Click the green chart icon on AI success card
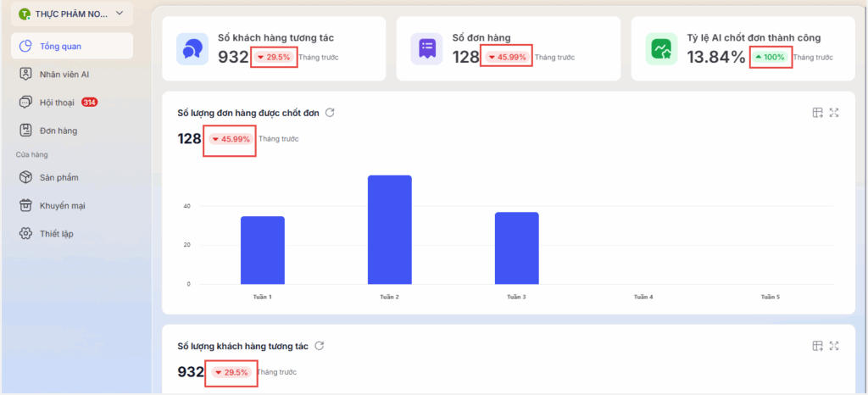This screenshot has width=868, height=395. [662, 49]
